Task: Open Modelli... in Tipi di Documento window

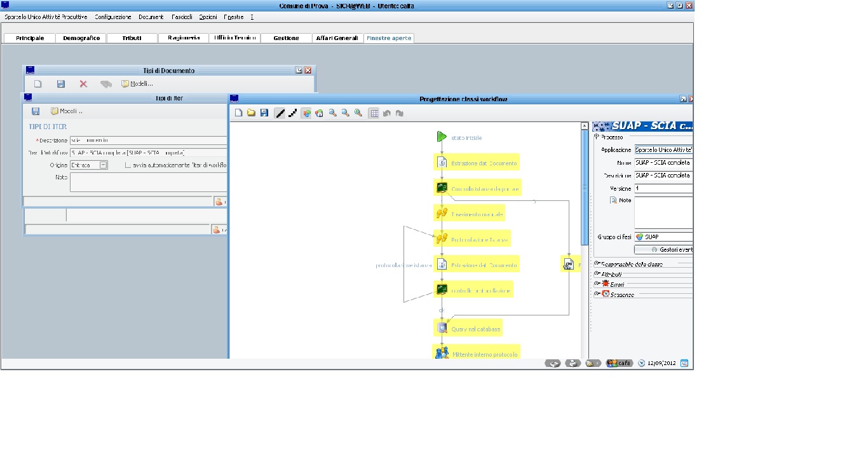Action: click(x=137, y=83)
